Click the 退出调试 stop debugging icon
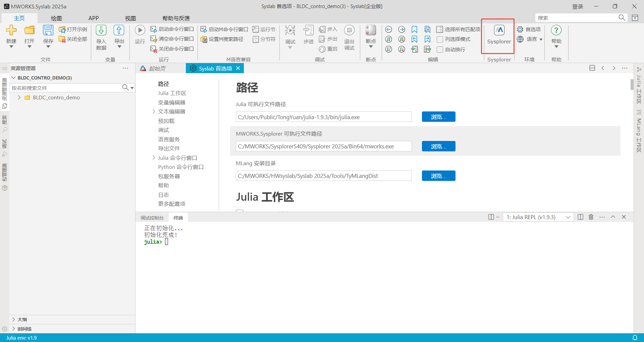 click(x=349, y=30)
